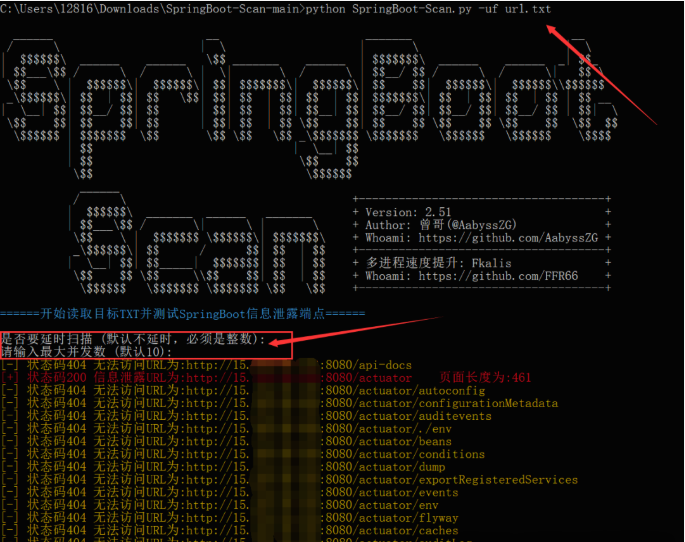Click the output line ending in /api-docs
The width and height of the screenshot is (685, 542).
point(206,365)
